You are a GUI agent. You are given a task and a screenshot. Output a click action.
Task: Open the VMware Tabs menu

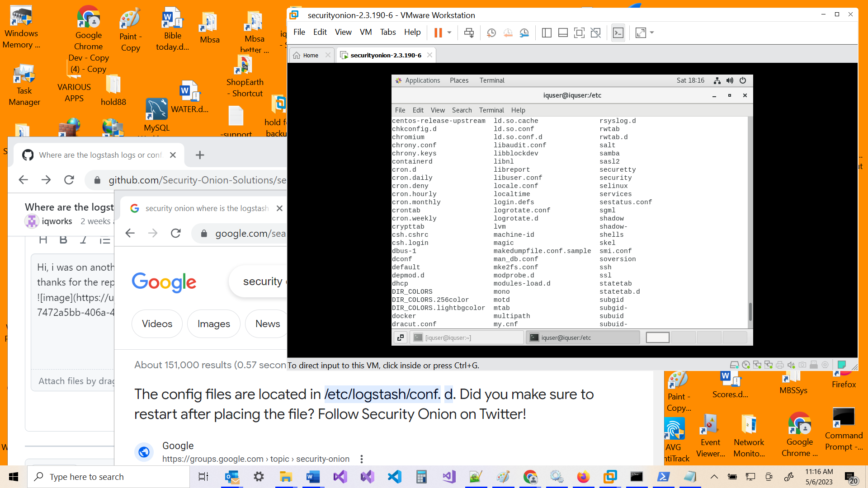point(388,32)
